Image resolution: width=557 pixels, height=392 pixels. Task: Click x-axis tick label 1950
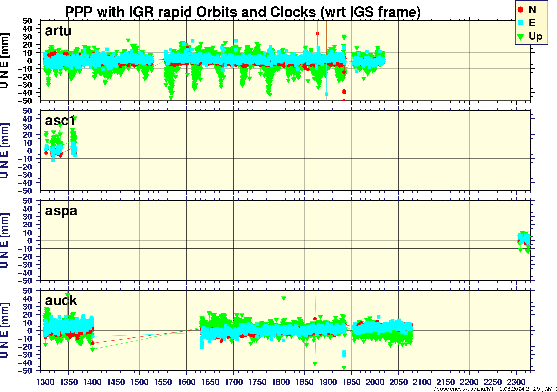[x=351, y=382]
